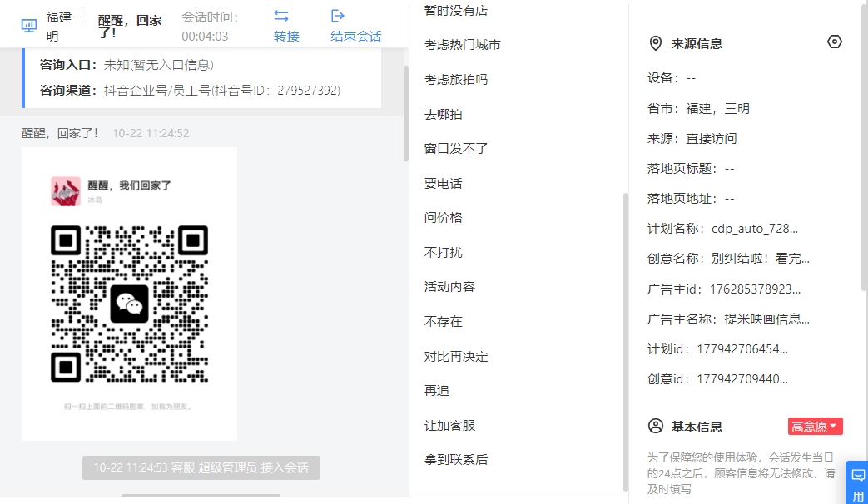Image resolution: width=868 pixels, height=504 pixels.
Task: Select quick reply 对比再决定
Action: 456,357
